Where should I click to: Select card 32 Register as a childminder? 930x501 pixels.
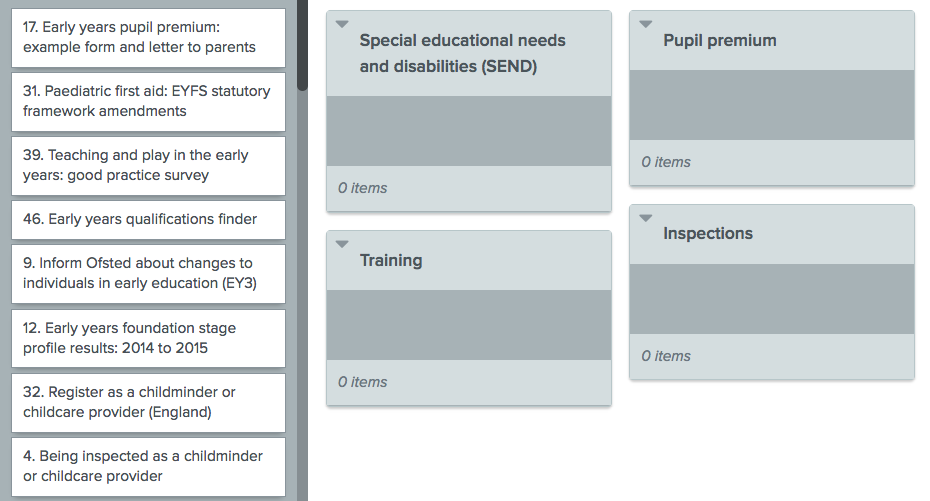coord(148,403)
